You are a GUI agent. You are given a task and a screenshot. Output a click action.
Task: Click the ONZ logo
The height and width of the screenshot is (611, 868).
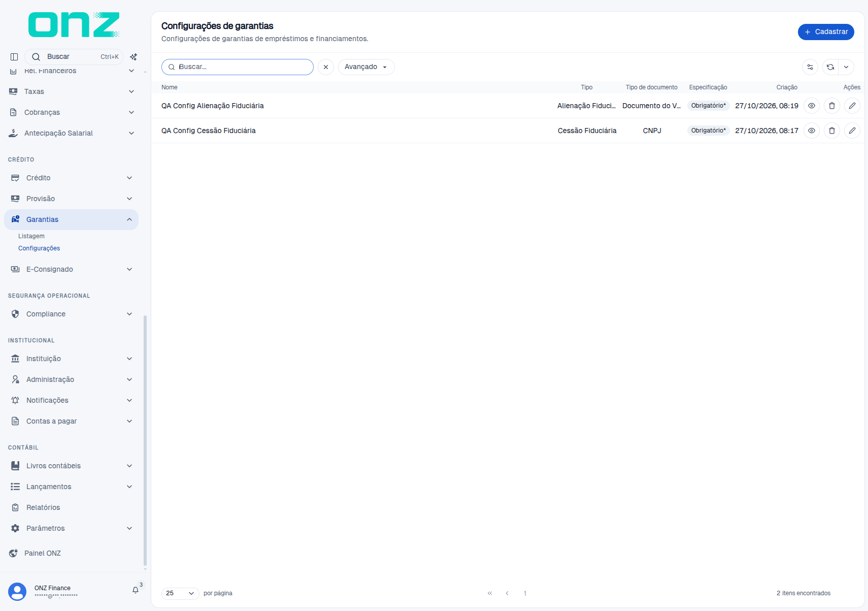pyautogui.click(x=74, y=25)
